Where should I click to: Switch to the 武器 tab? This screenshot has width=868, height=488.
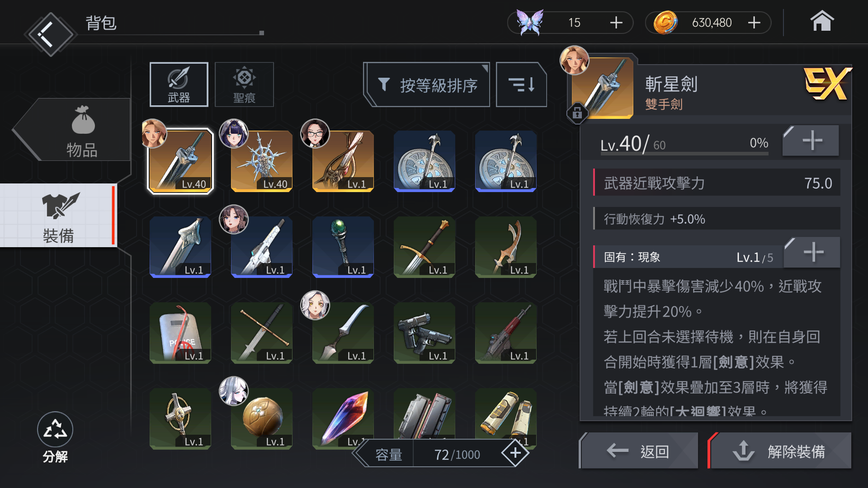click(x=179, y=84)
